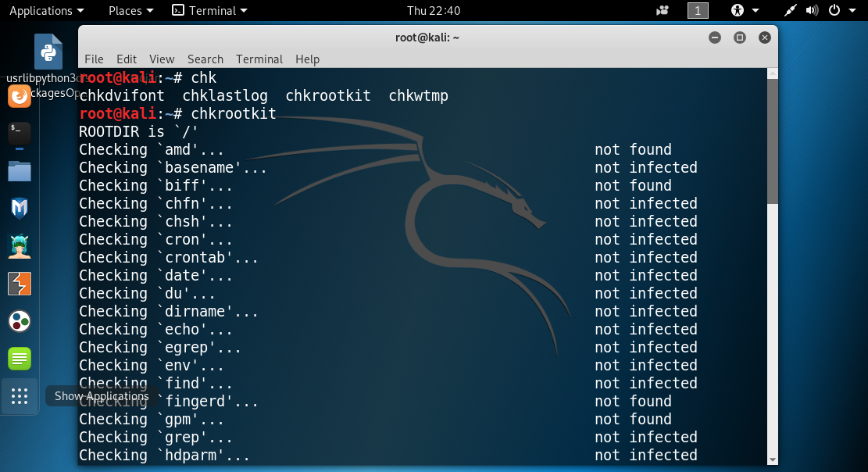Click the Checking `basename' line
The height and width of the screenshot is (472, 868).
[173, 168]
